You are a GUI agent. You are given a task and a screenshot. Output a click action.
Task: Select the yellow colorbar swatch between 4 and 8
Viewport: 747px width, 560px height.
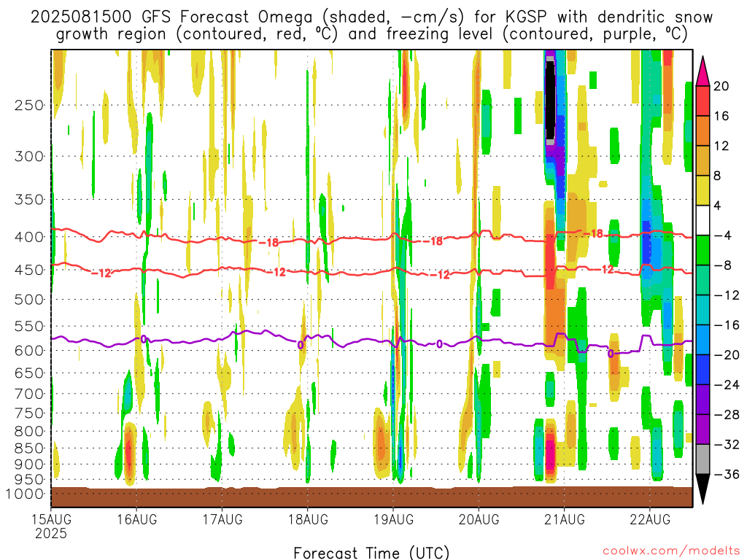pyautogui.click(x=703, y=190)
